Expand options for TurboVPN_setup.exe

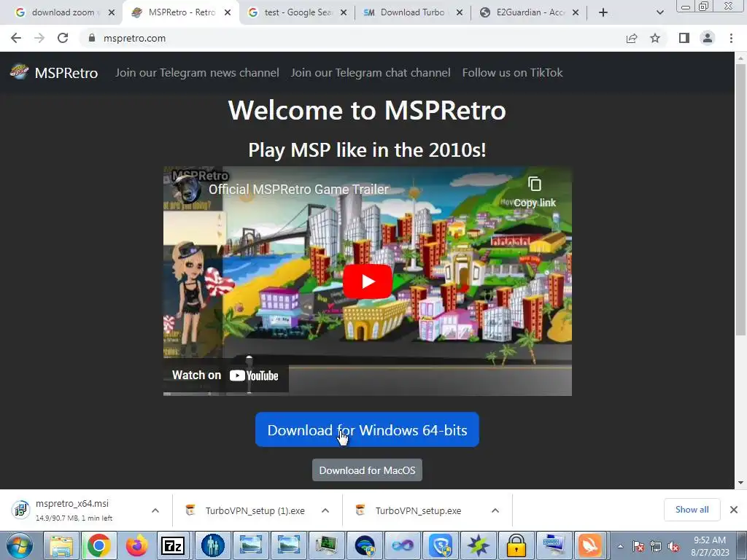[x=495, y=510]
